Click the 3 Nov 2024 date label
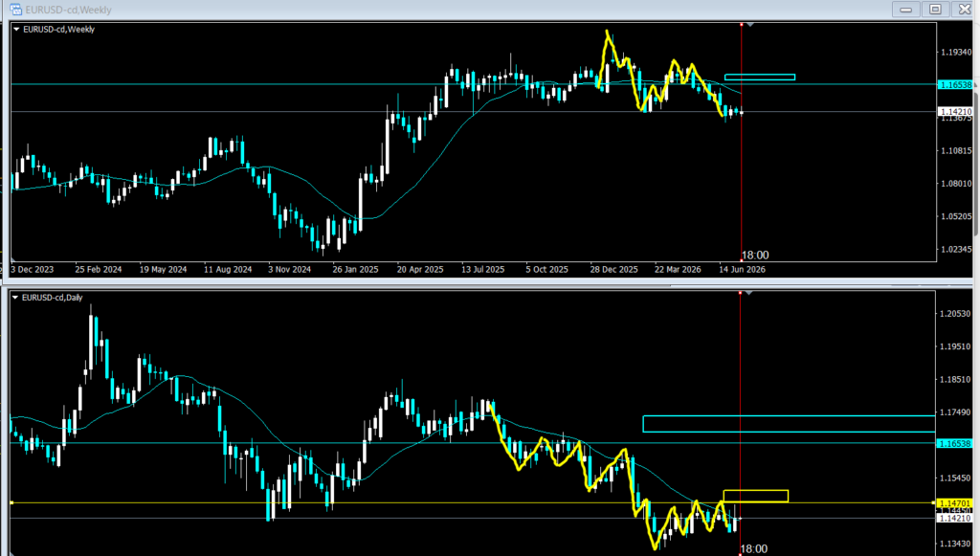Image resolution: width=980 pixels, height=556 pixels. pyautogui.click(x=289, y=269)
